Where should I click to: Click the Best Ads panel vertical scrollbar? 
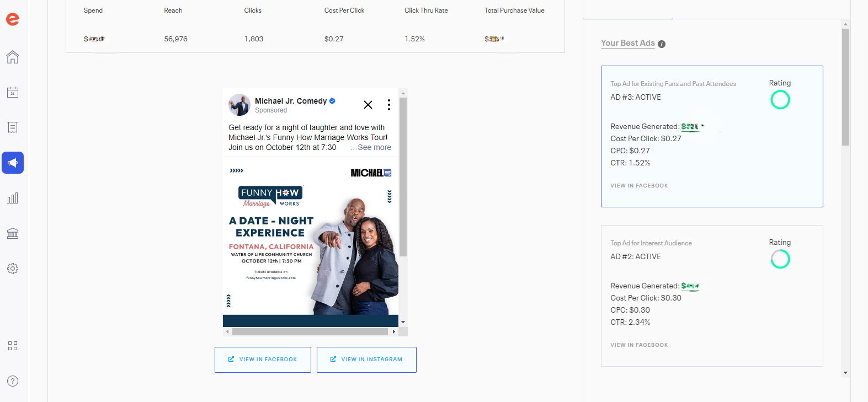point(845,87)
